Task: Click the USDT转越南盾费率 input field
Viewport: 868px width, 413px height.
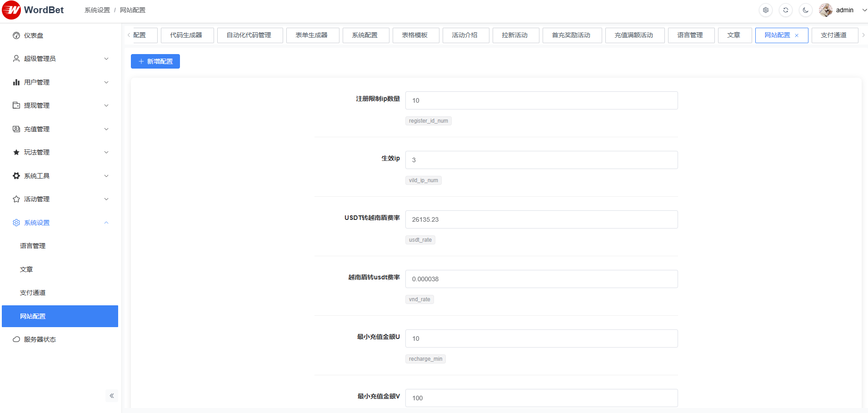Action: (x=541, y=219)
